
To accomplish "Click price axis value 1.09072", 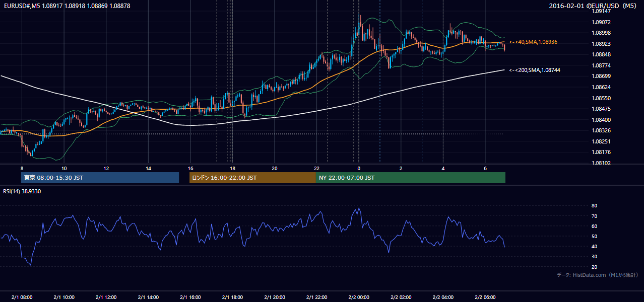I will click(602, 22).
